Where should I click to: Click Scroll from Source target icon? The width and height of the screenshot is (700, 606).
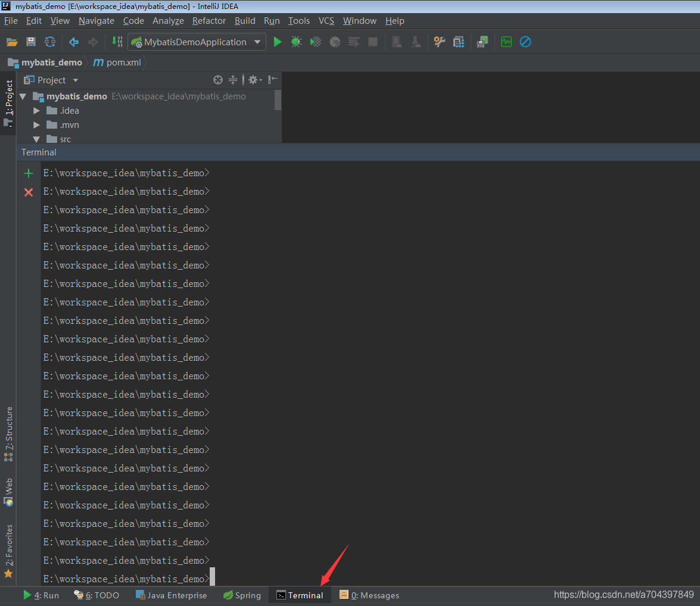tap(218, 80)
